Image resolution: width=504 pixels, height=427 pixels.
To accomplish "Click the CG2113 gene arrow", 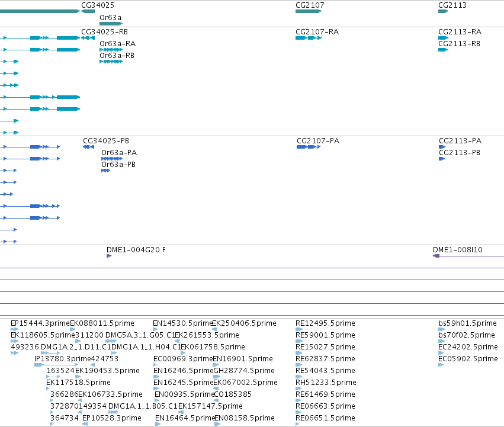I will point(443,11).
